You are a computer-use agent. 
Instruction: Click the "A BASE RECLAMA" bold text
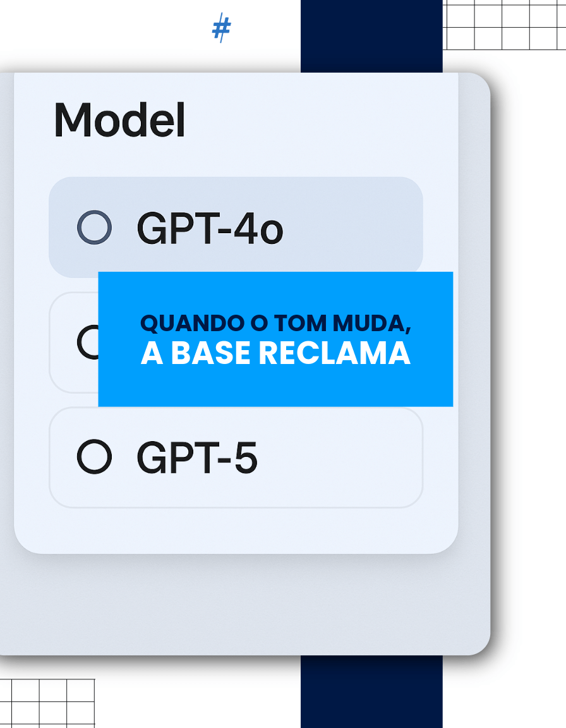click(x=275, y=354)
